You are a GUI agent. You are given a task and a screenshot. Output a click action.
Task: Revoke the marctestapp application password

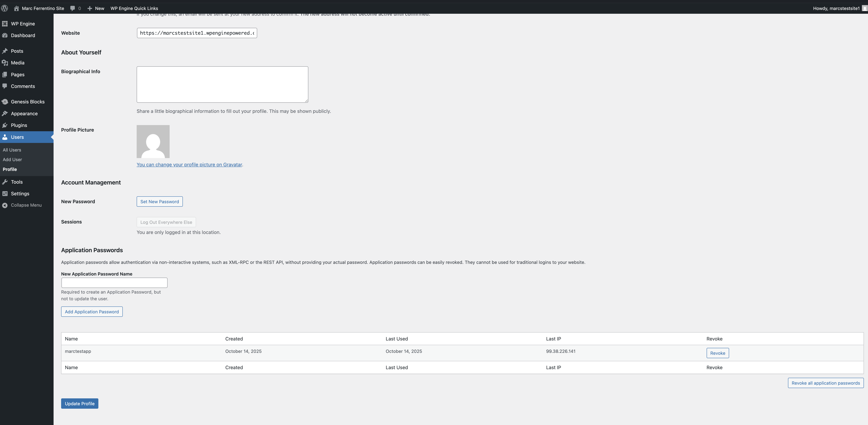718,353
